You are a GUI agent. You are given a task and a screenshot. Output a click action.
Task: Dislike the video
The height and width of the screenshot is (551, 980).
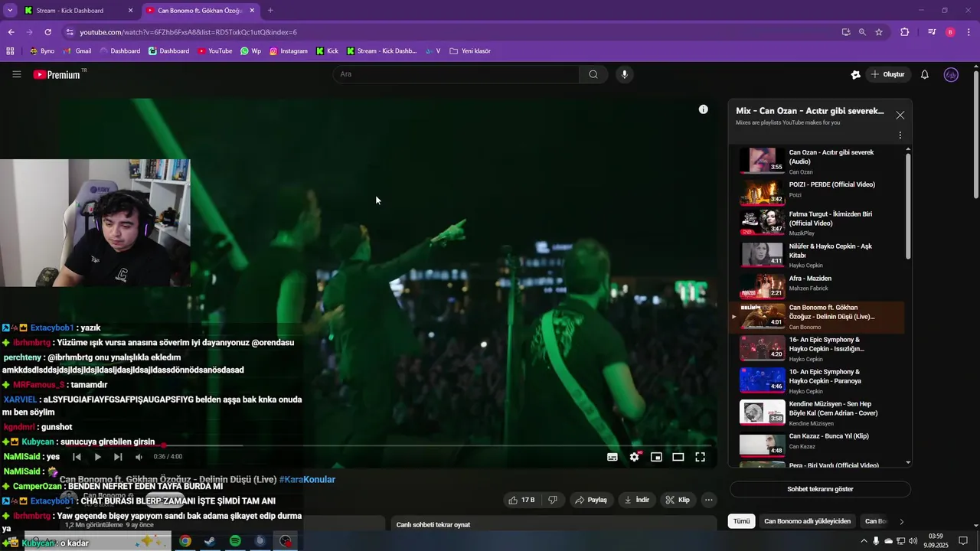553,500
